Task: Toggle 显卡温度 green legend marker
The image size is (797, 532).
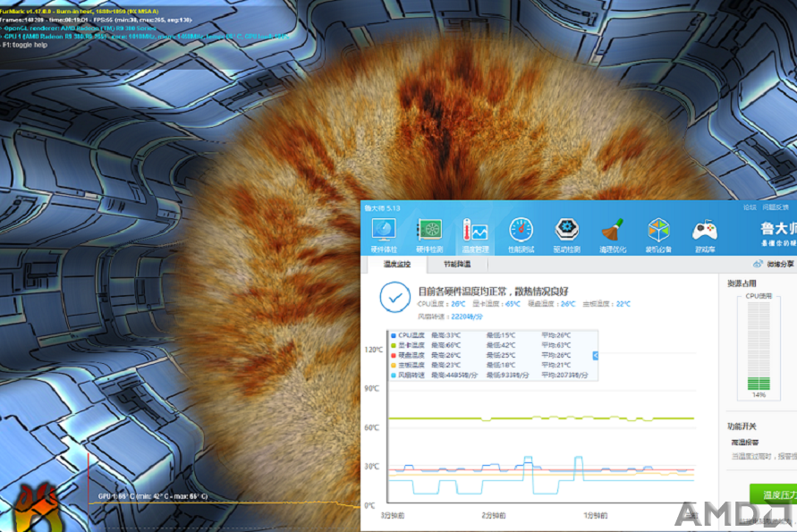Action: pos(394,345)
